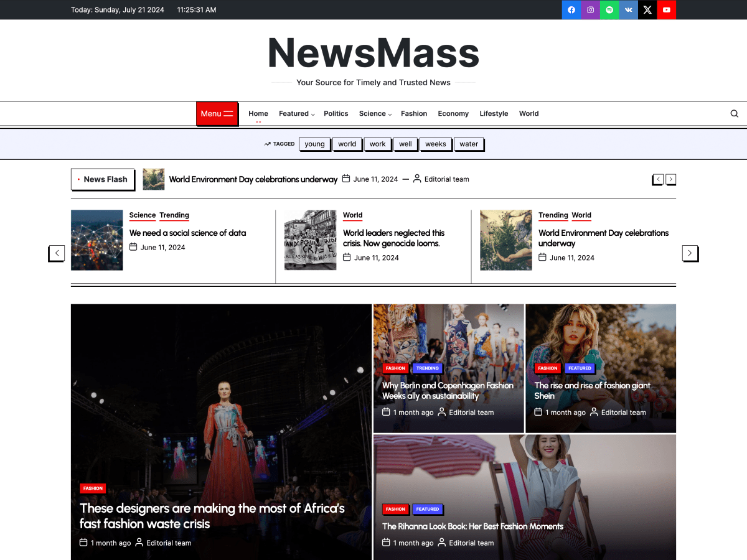Image resolution: width=747 pixels, height=560 pixels.
Task: Click the left arrow of the trending slider
Action: [x=57, y=253]
